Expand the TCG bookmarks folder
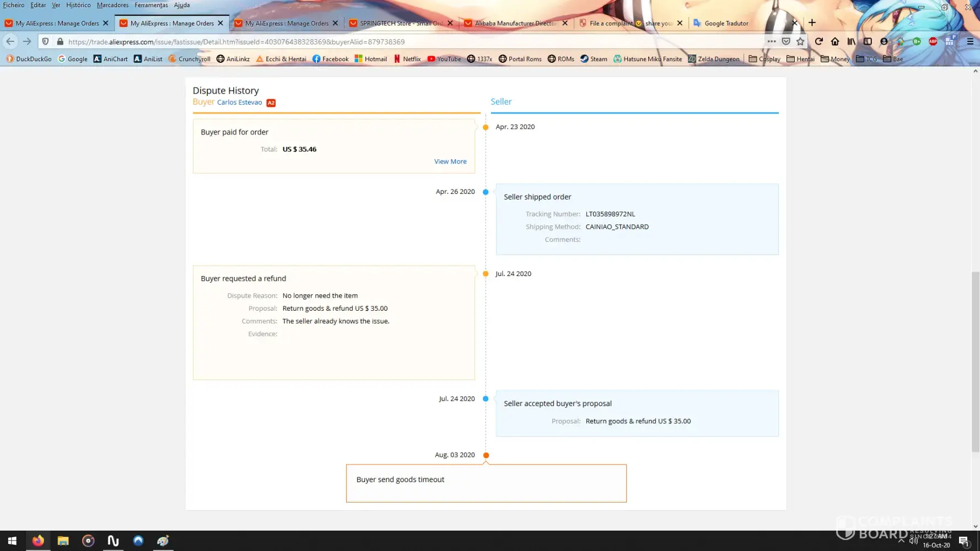The height and width of the screenshot is (551, 980). tap(866, 59)
